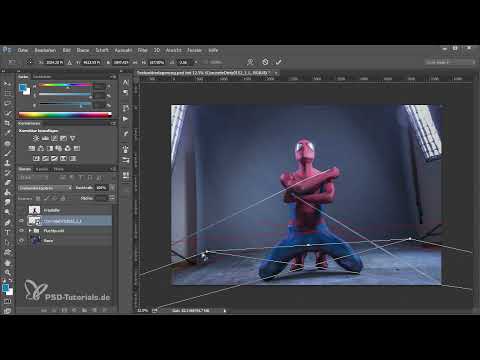Image resolution: width=480 pixels, height=360 pixels.
Task: Select the Type tool
Action: point(7,232)
